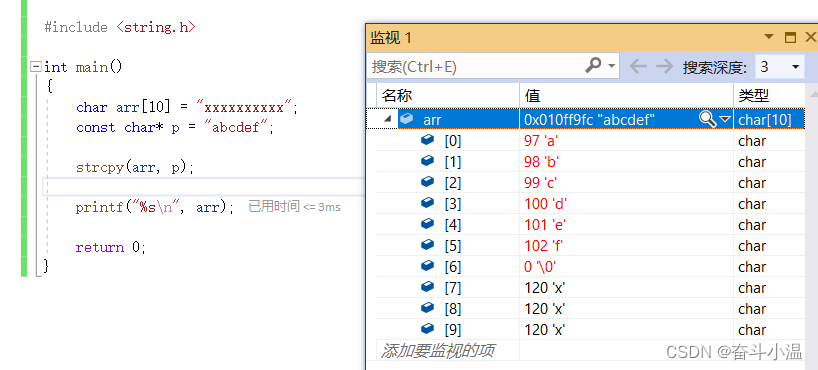Open the search depth combo box
Screen dimensions: 818x370
point(779,66)
